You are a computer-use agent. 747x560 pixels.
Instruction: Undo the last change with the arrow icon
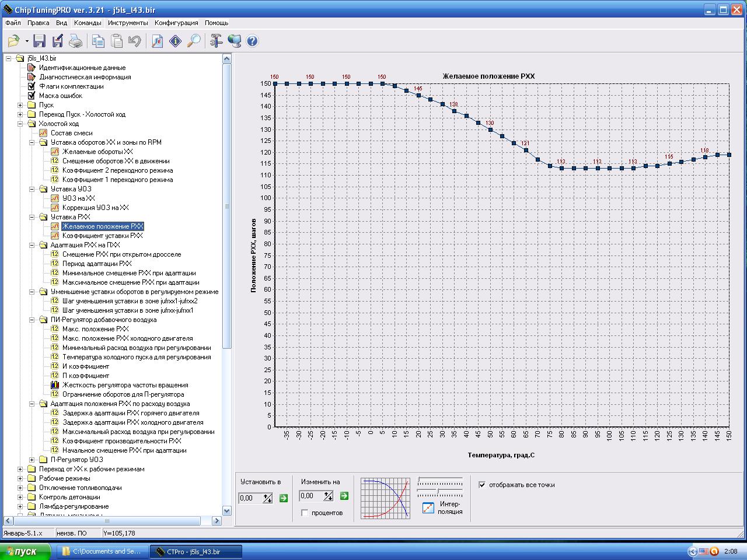(135, 41)
